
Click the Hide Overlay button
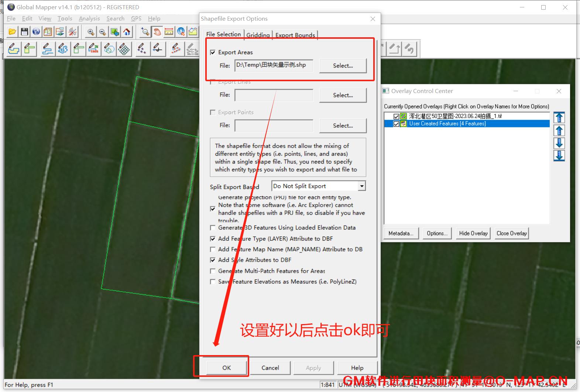point(473,233)
